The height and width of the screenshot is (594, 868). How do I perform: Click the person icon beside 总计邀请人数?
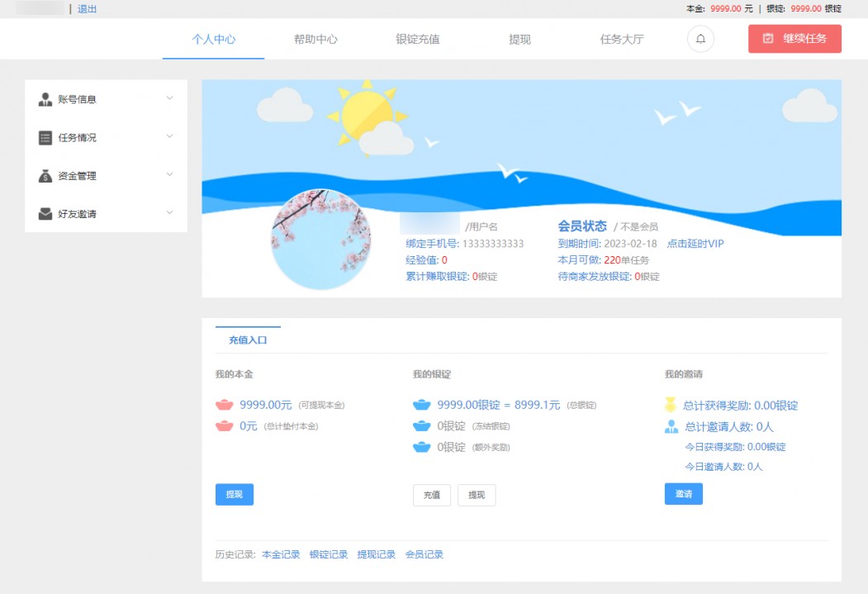[x=671, y=426]
